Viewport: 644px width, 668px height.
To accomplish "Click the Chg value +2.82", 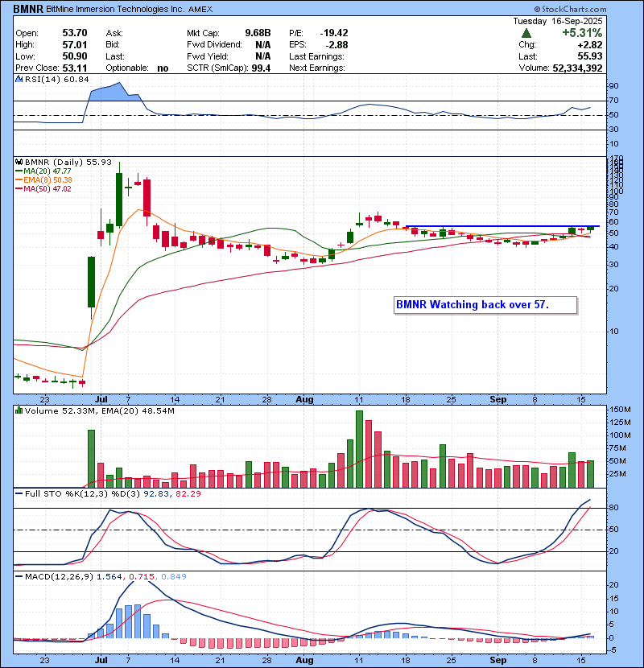I will point(590,45).
